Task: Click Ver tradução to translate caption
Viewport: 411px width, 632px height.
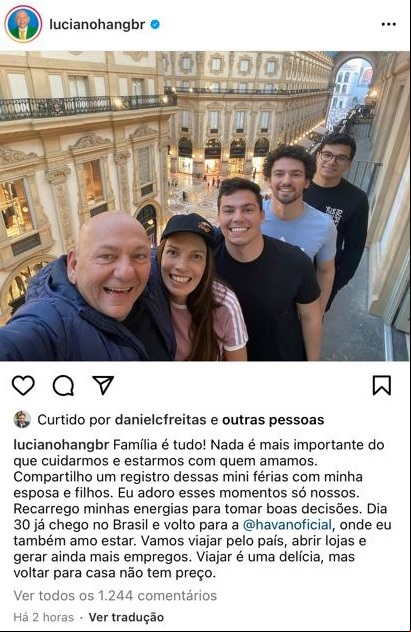Action: point(126,617)
